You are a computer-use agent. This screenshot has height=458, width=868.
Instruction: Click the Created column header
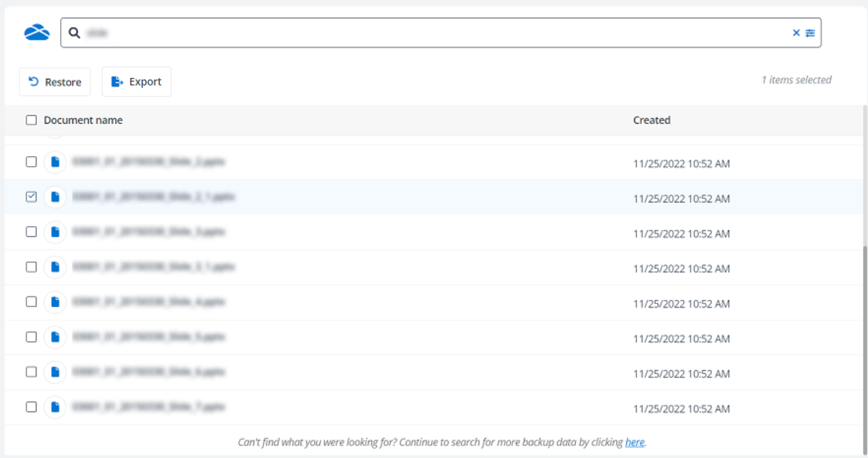tap(651, 120)
